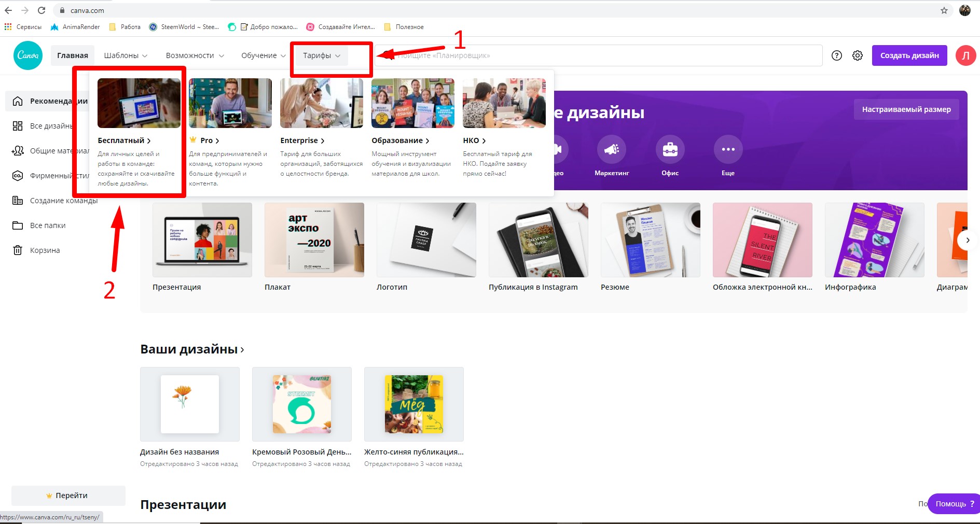The image size is (980, 524).
Task: Select the Плакат template thumbnail
Action: [x=314, y=240]
